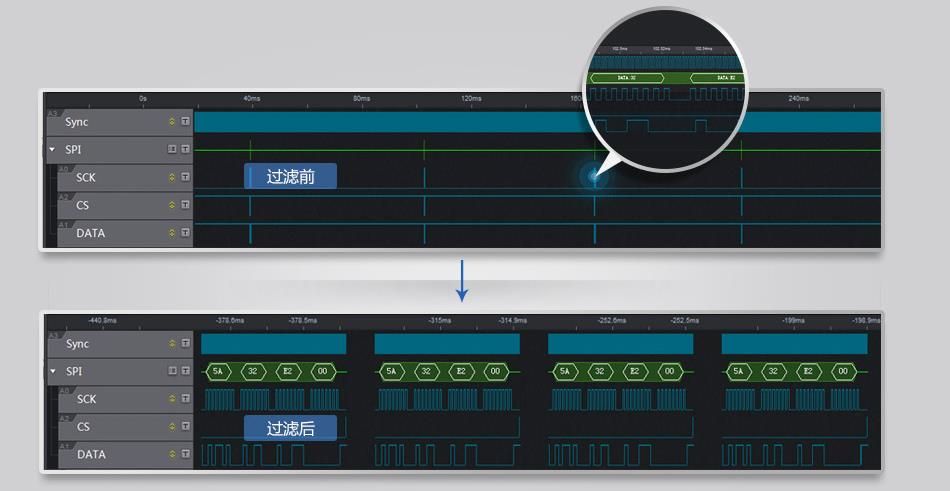Click the T icon on the top CS row
This screenshot has height=491, width=950.
185,205
